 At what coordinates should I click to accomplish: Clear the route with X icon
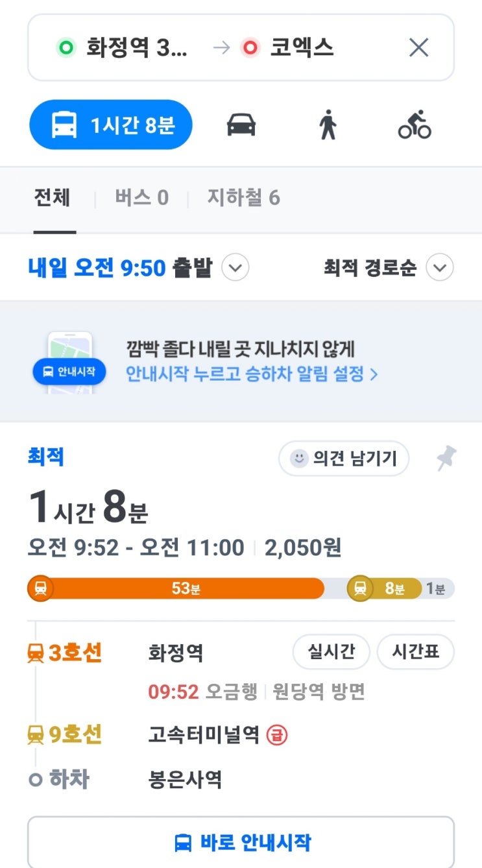pyautogui.click(x=418, y=47)
